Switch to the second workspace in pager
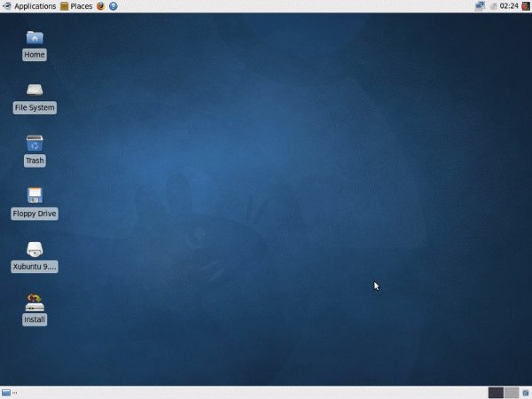The width and height of the screenshot is (532, 399). [x=512, y=393]
